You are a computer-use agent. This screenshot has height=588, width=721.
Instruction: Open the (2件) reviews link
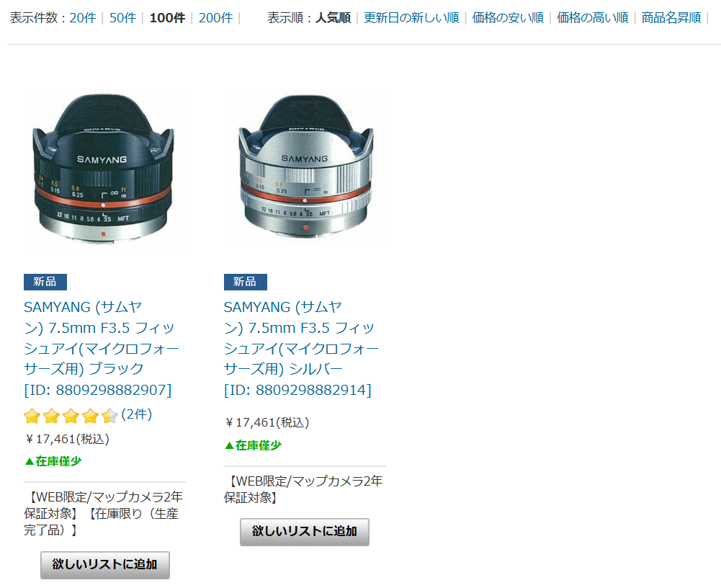coord(137,414)
